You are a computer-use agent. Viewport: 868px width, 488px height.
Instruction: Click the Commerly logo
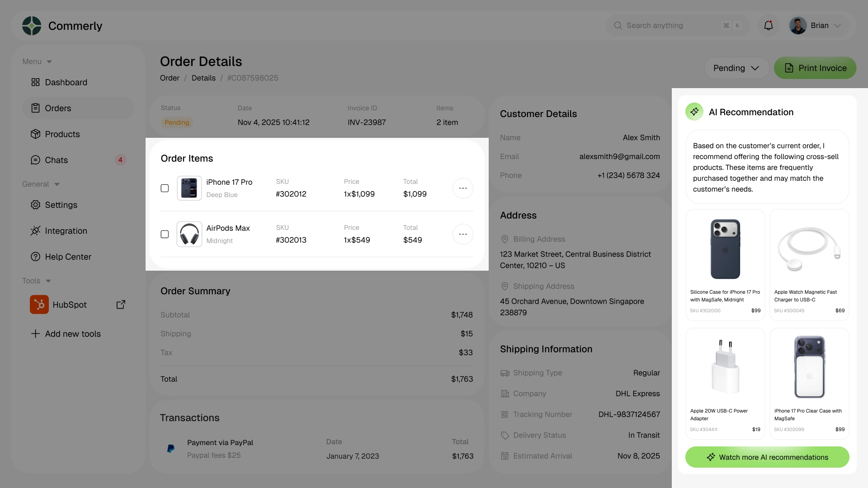(x=31, y=25)
